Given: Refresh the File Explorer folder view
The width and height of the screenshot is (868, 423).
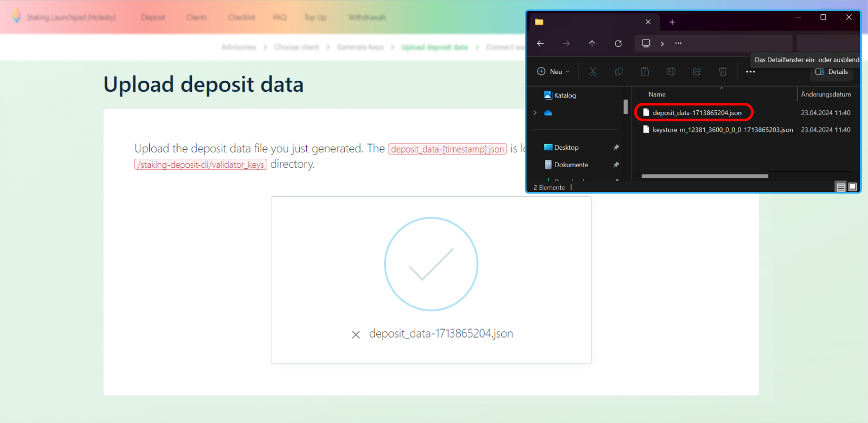Looking at the screenshot, I should 618,43.
